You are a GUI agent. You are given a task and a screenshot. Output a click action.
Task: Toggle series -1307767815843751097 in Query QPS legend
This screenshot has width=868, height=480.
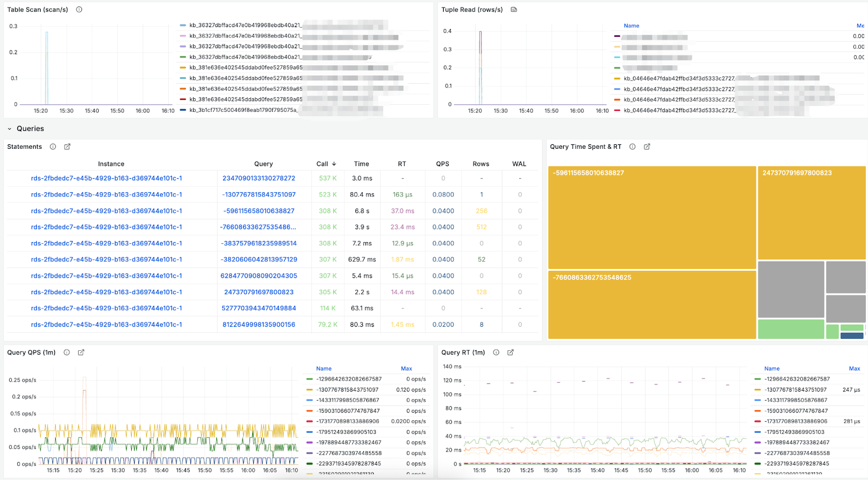click(348, 390)
